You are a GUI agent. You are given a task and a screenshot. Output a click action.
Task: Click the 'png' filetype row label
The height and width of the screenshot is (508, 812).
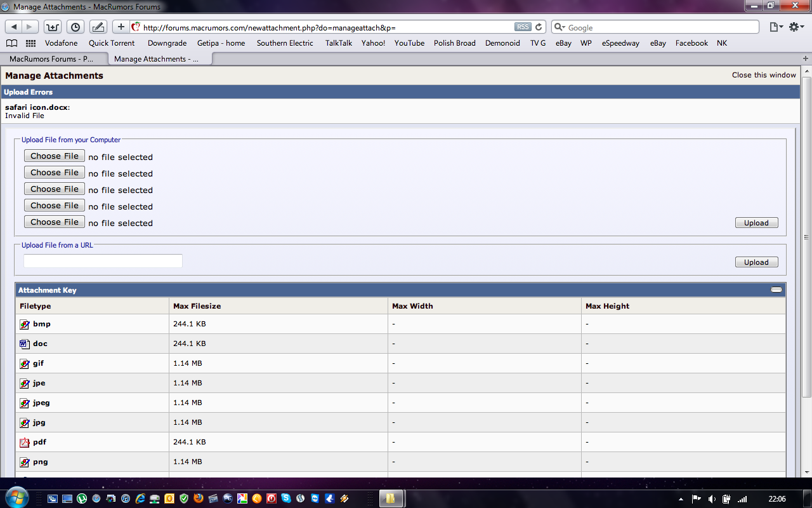40,462
